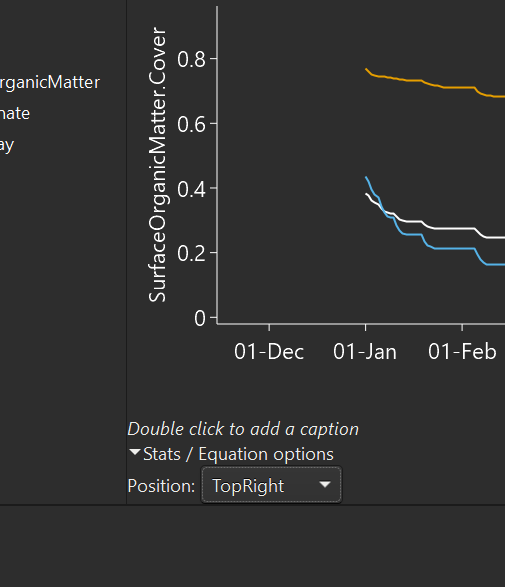505x587 pixels.
Task: Select the tree item ending in 'nate'
Action: click(15, 113)
